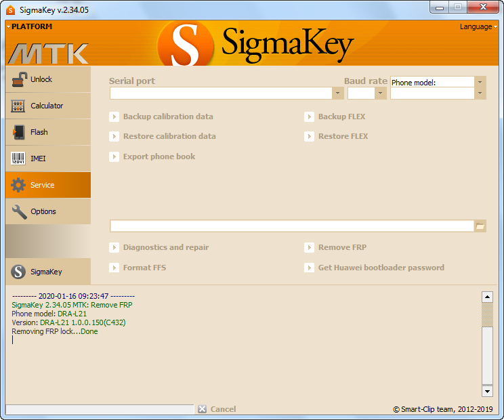Switch to the Options tab

(x=48, y=211)
